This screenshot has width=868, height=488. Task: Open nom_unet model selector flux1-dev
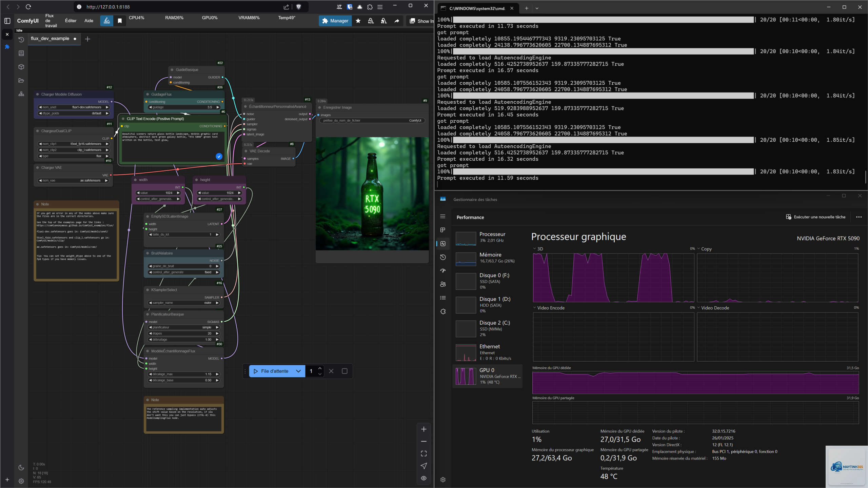(x=74, y=107)
